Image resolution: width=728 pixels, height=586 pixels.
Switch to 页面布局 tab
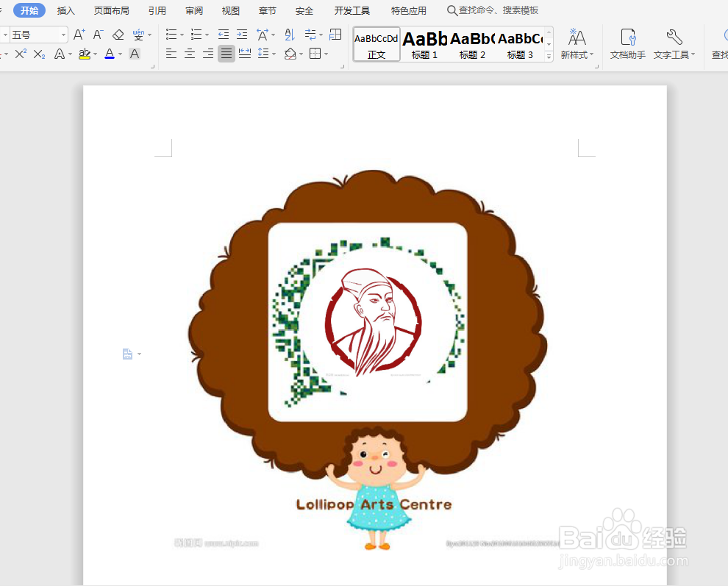[x=112, y=11]
